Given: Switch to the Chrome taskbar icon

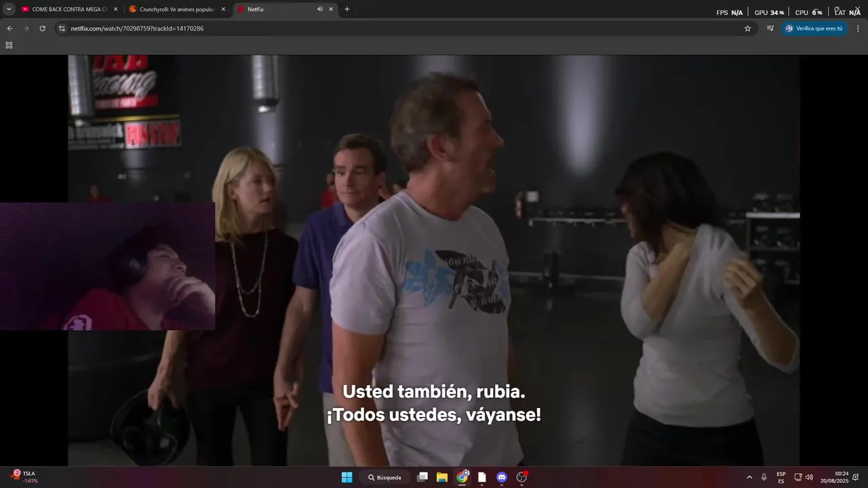Looking at the screenshot, I should point(462,477).
